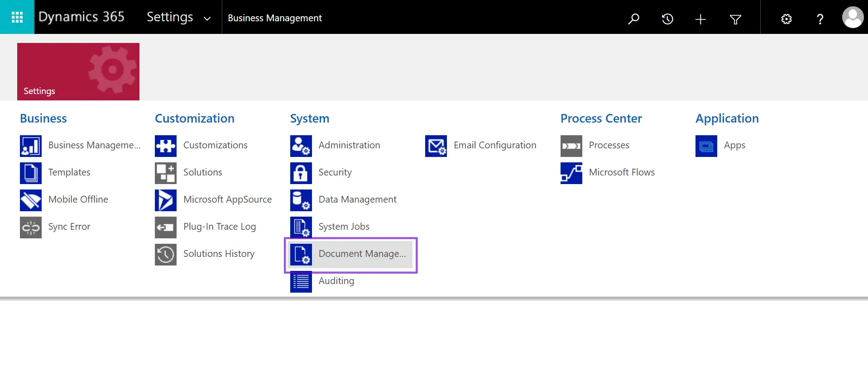
Task: Open the settings gear icon in top bar
Action: click(x=786, y=19)
